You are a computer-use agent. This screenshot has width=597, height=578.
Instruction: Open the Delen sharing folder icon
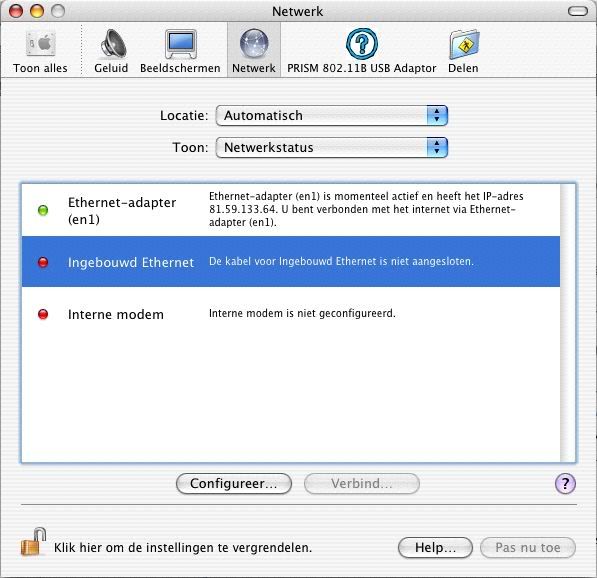tap(464, 45)
